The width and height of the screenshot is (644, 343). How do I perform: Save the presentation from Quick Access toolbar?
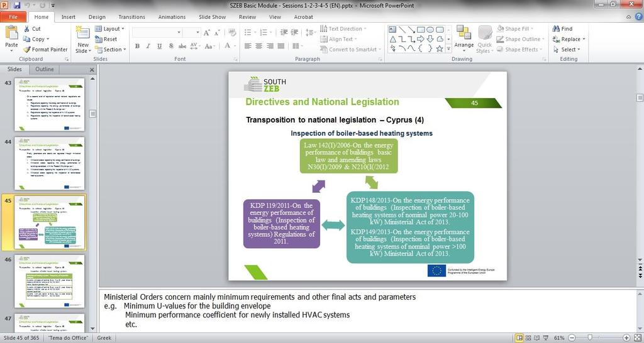[17, 5]
